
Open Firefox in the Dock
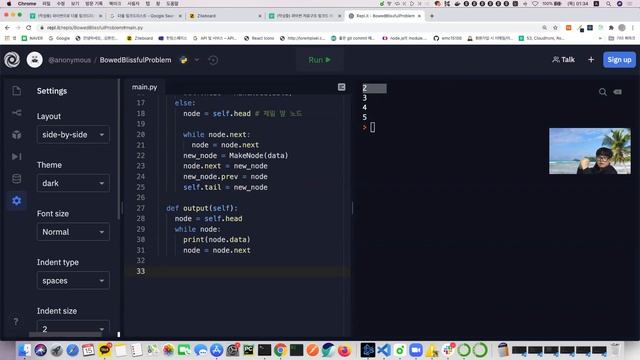coord(344,350)
